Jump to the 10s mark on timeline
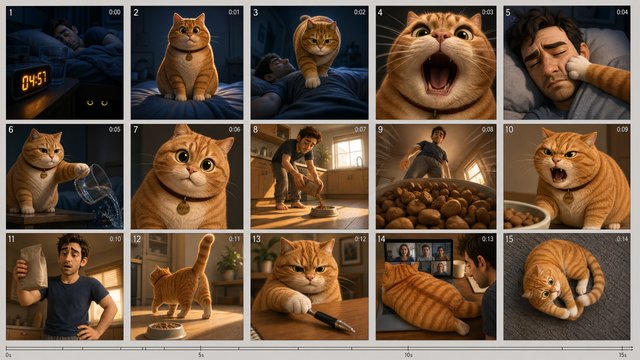The height and width of the screenshot is (360, 640). pos(408,355)
